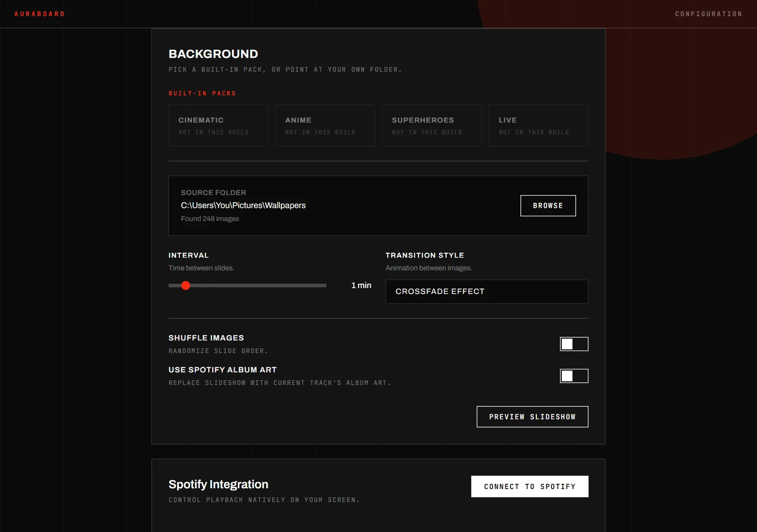Click the C:\Users\You\Pictures\Wallpapers path text
757x532 pixels.
[243, 205]
